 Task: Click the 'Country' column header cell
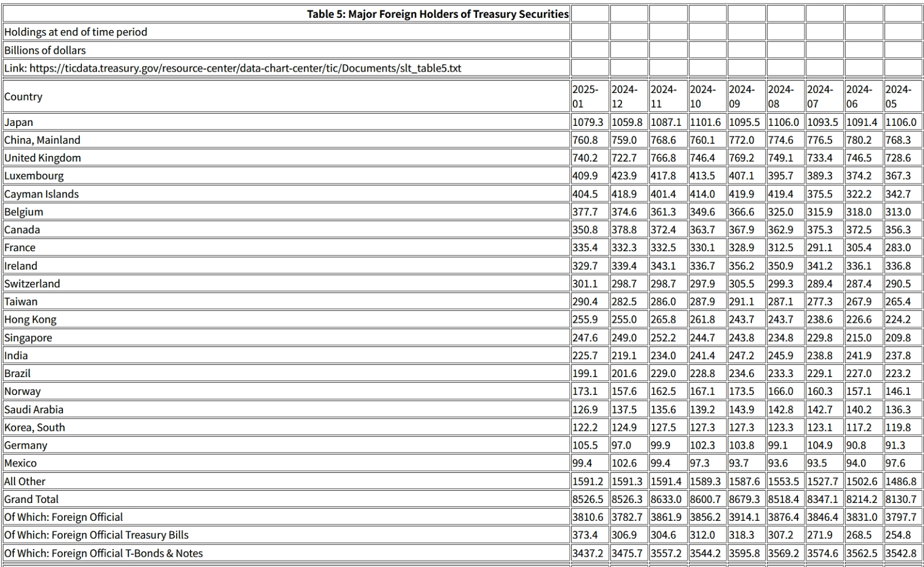click(x=23, y=96)
